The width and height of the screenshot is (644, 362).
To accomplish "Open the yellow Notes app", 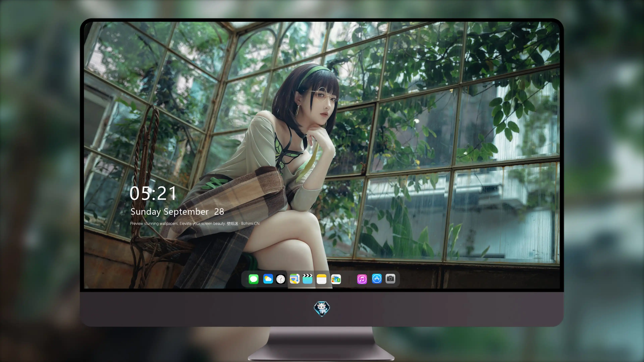I will tap(321, 279).
